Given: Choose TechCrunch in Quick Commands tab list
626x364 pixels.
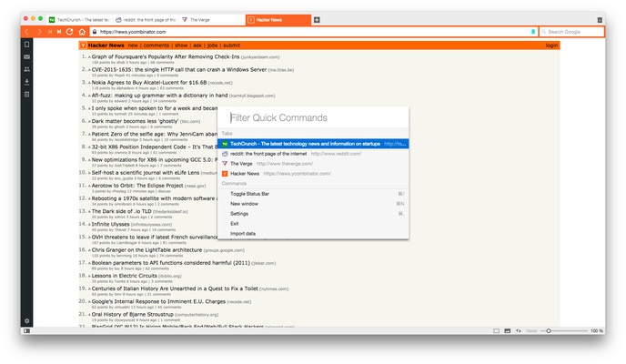Looking at the screenshot, I should 313,144.
